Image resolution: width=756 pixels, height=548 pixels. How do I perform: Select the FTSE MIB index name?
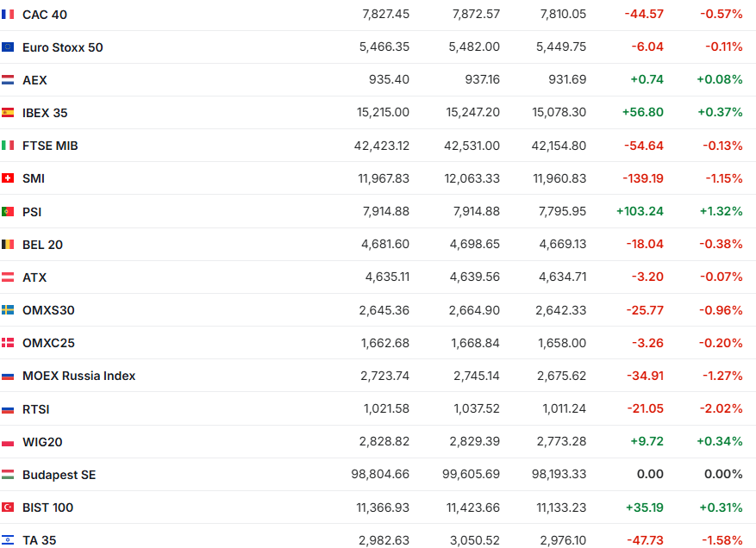click(x=50, y=146)
